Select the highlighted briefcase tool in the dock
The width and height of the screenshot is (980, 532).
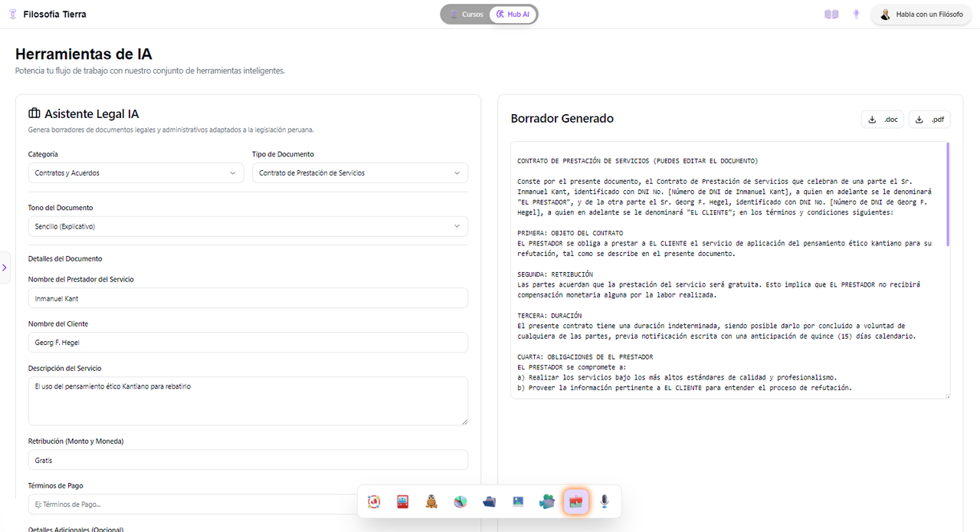pos(575,501)
